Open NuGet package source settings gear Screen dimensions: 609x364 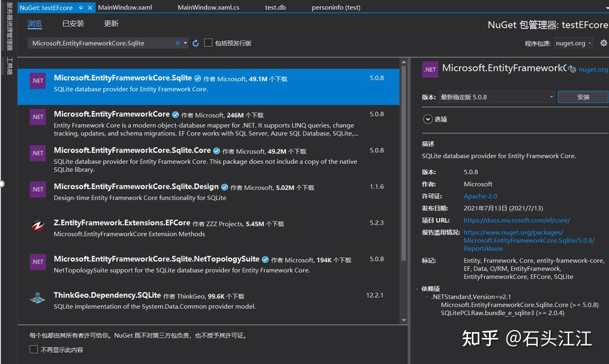603,43
